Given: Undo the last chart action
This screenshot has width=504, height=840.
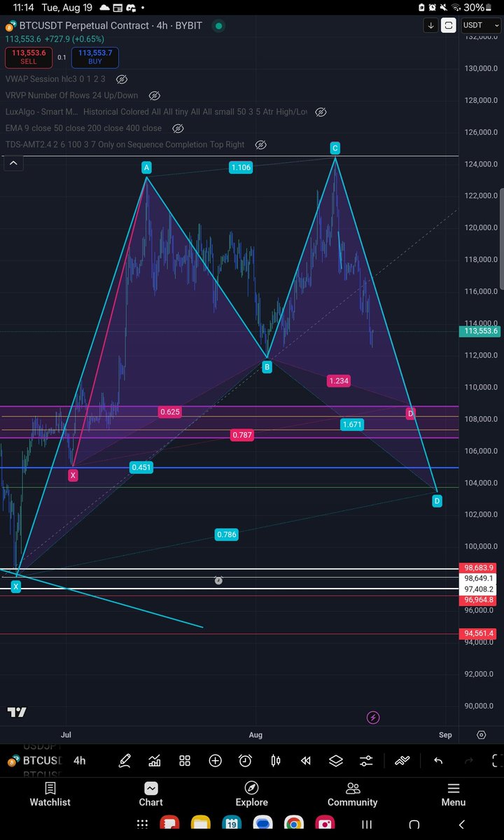Looking at the screenshot, I should coord(438,760).
